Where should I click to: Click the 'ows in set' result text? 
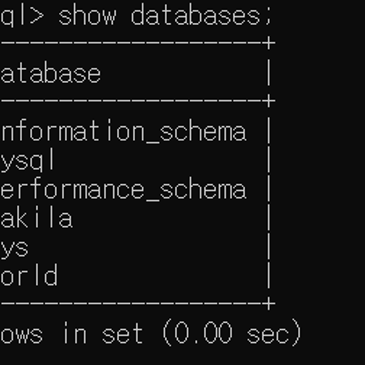[x=72, y=334]
